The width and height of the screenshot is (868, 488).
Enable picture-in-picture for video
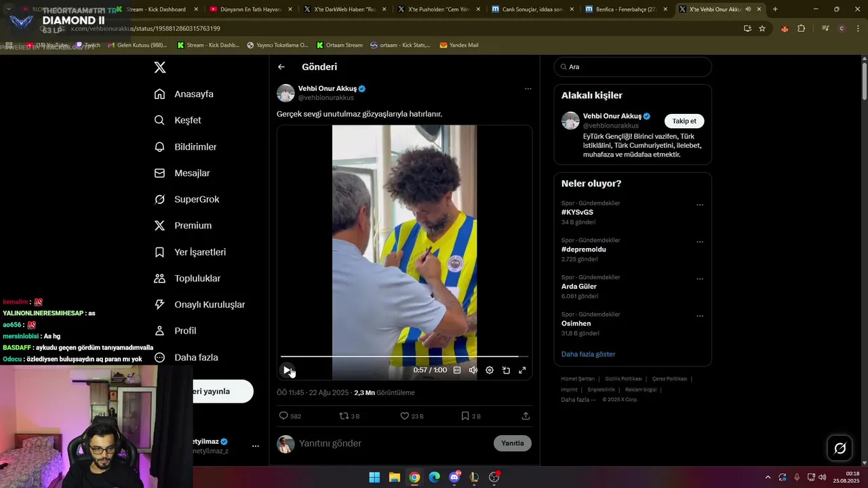(x=506, y=370)
